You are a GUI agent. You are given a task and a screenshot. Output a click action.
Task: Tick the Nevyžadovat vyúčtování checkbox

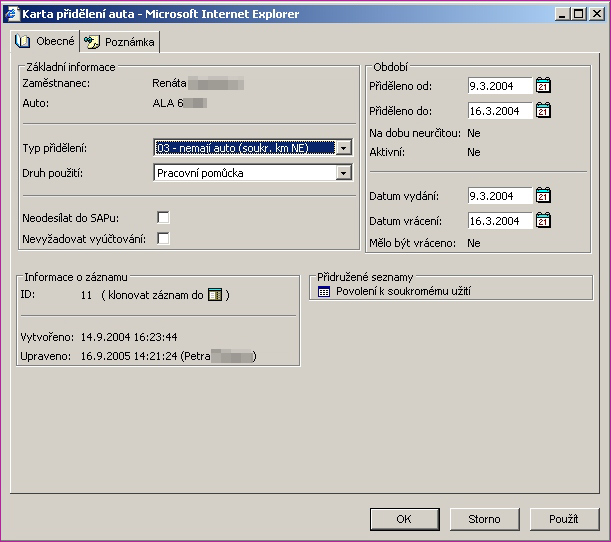pyautogui.click(x=163, y=238)
